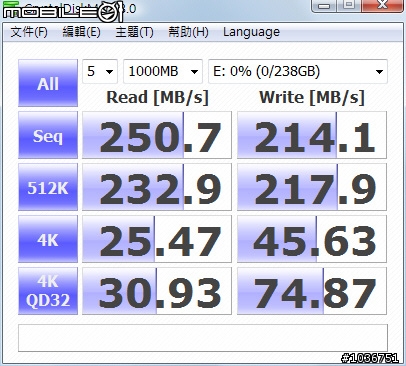Start the 4K benchmark test
406x366 pixels.
click(48, 239)
